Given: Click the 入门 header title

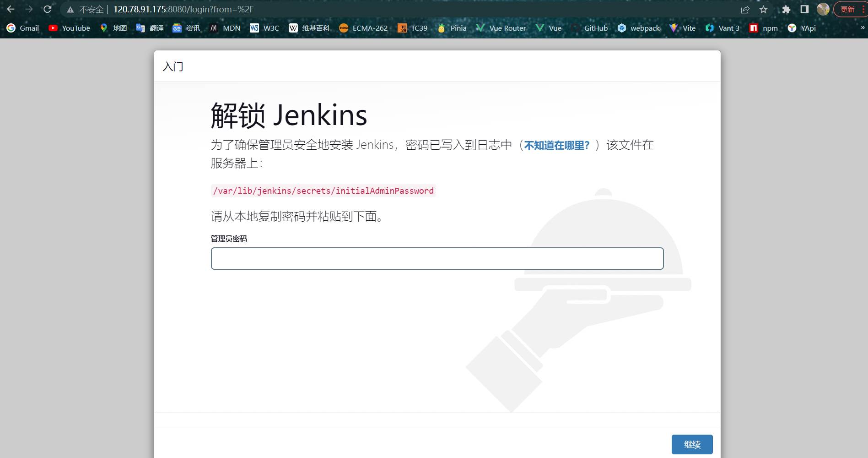Looking at the screenshot, I should coord(173,66).
